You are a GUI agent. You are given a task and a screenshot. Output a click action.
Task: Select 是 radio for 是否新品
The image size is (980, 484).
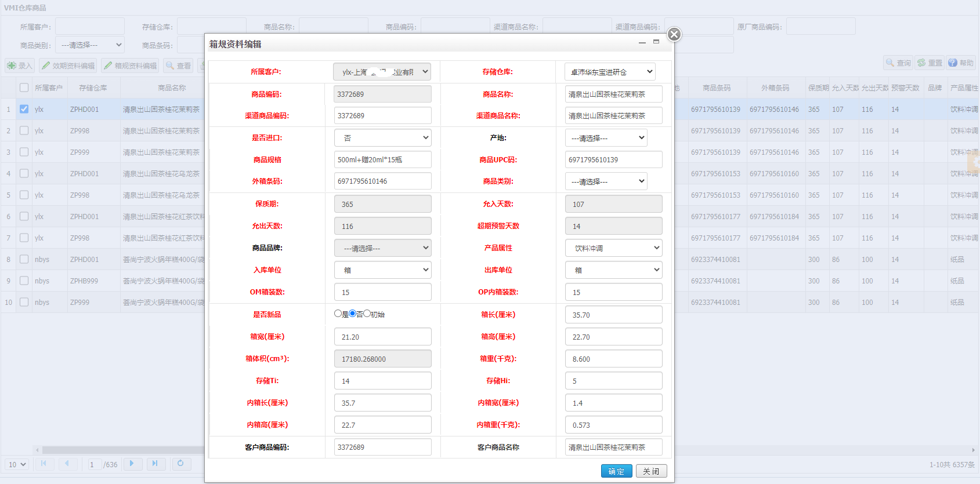tap(338, 314)
